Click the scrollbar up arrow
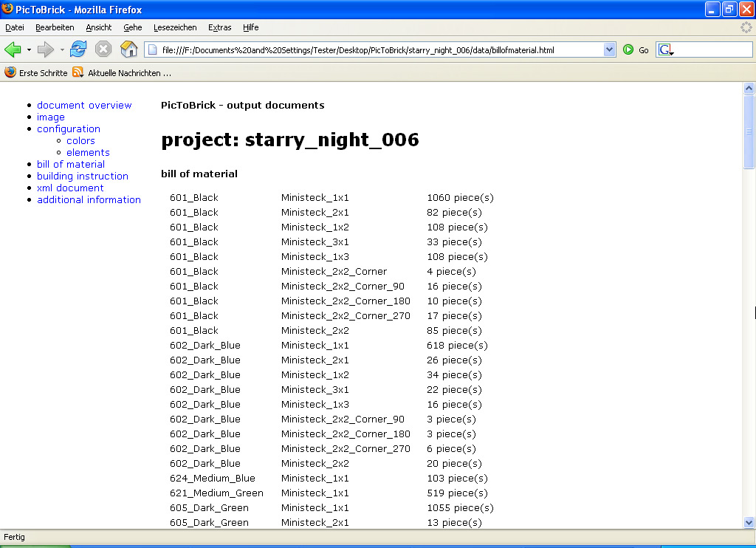The image size is (756, 548). [749, 88]
